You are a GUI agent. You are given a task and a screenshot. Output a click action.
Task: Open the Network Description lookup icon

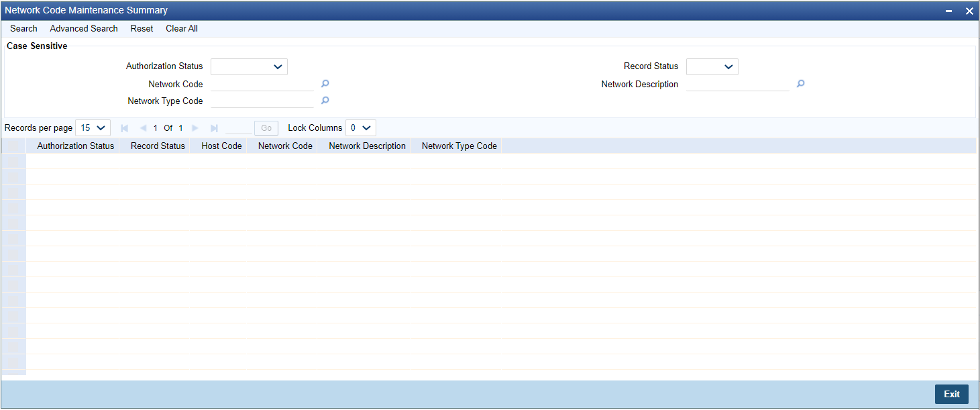coord(800,84)
